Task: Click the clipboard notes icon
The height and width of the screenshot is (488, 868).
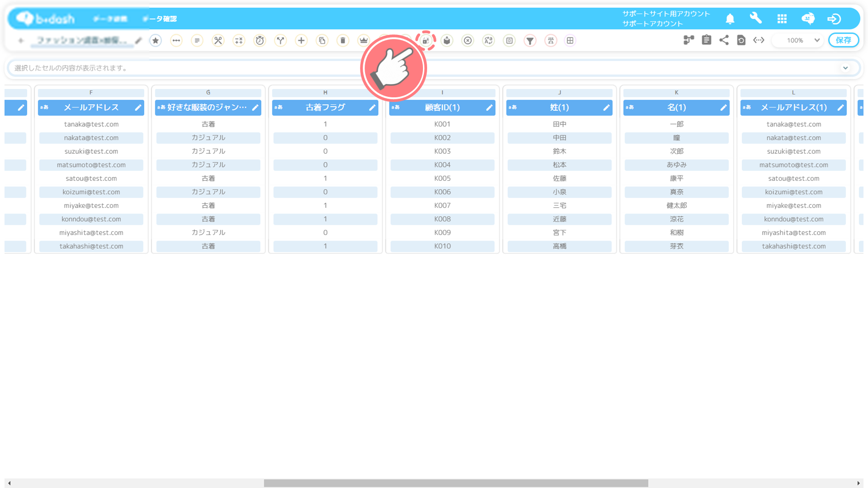Action: click(x=706, y=40)
